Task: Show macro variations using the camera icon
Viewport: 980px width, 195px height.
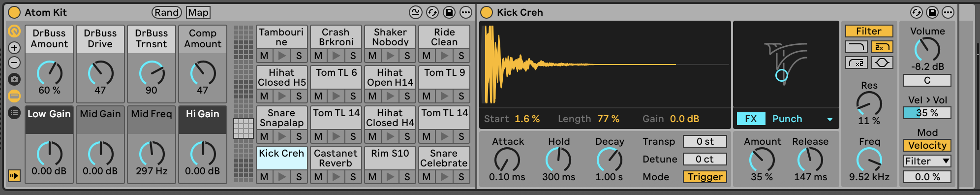Action: coord(14,79)
